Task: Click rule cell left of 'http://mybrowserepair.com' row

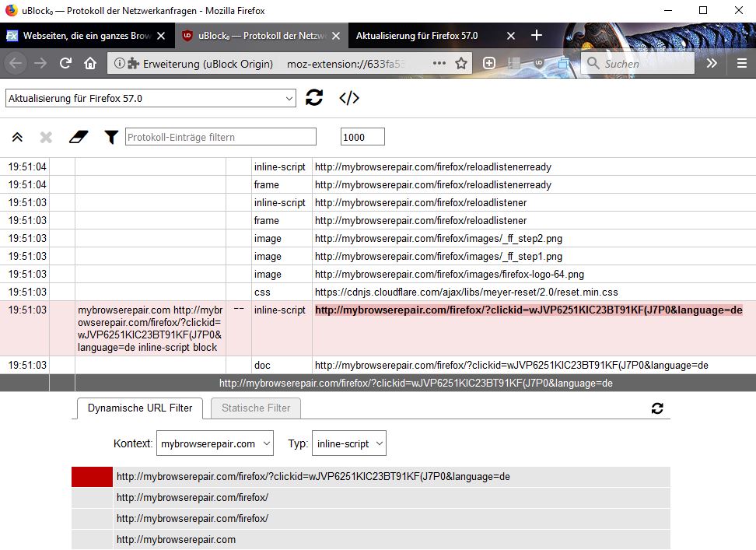Action: point(92,540)
